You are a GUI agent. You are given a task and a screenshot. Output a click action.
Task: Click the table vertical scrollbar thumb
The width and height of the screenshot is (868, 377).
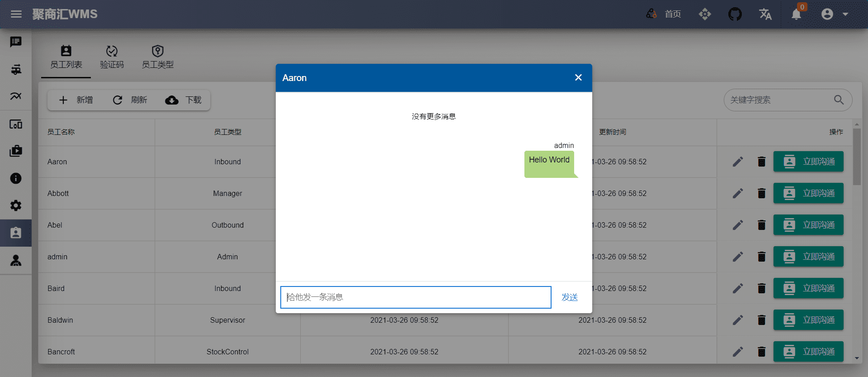pyautogui.click(x=857, y=157)
